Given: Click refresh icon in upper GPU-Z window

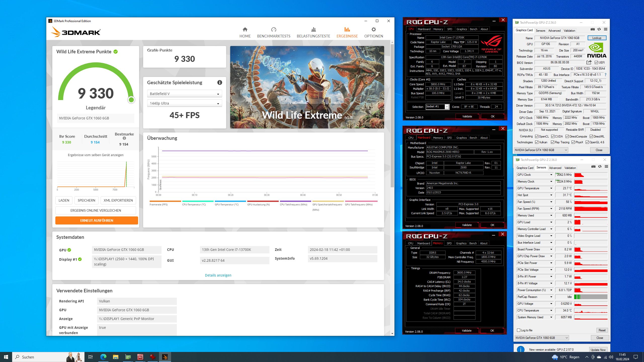Looking at the screenshot, I should [599, 29].
